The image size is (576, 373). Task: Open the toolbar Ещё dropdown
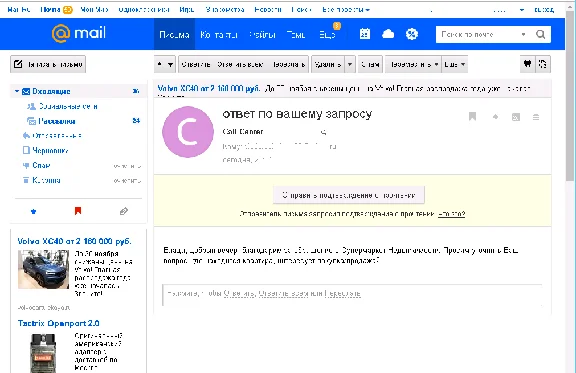tap(455, 64)
